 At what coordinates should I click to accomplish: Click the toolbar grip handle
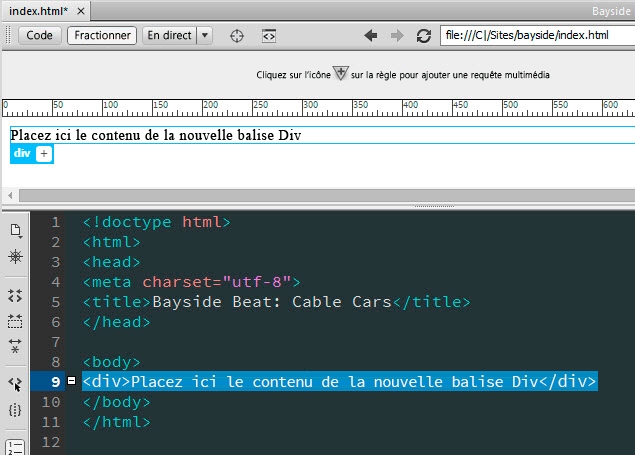tap(8, 36)
